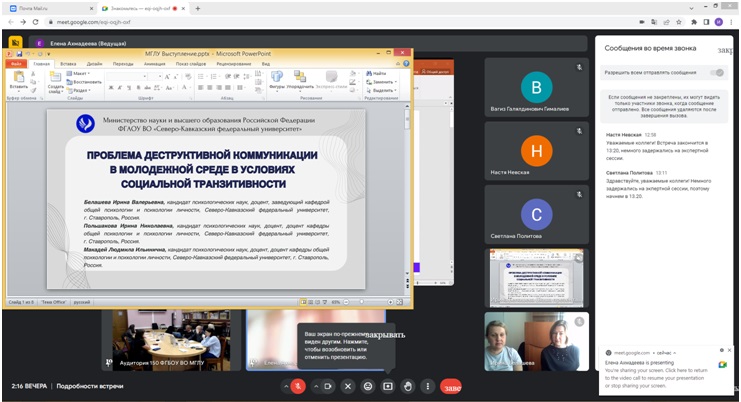Viewport: 741px width, 402px height.
Task: Click Найти find button
Action: [x=376, y=73]
